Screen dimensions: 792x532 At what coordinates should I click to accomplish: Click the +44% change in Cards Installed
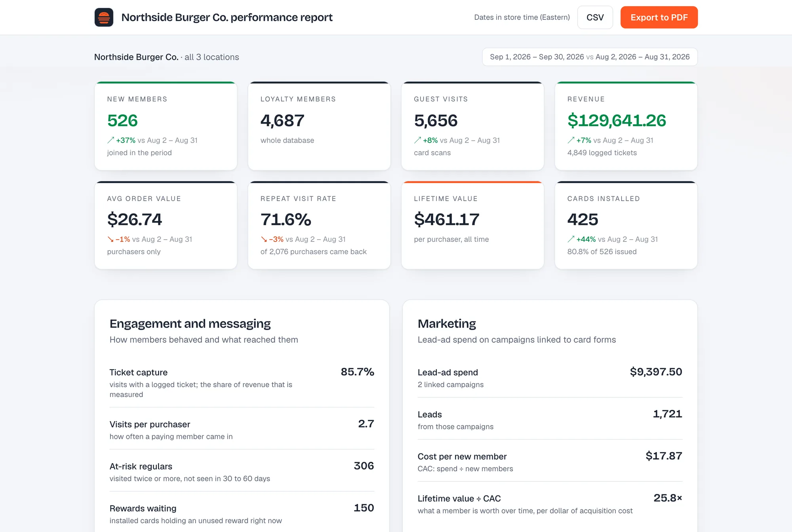pyautogui.click(x=586, y=239)
